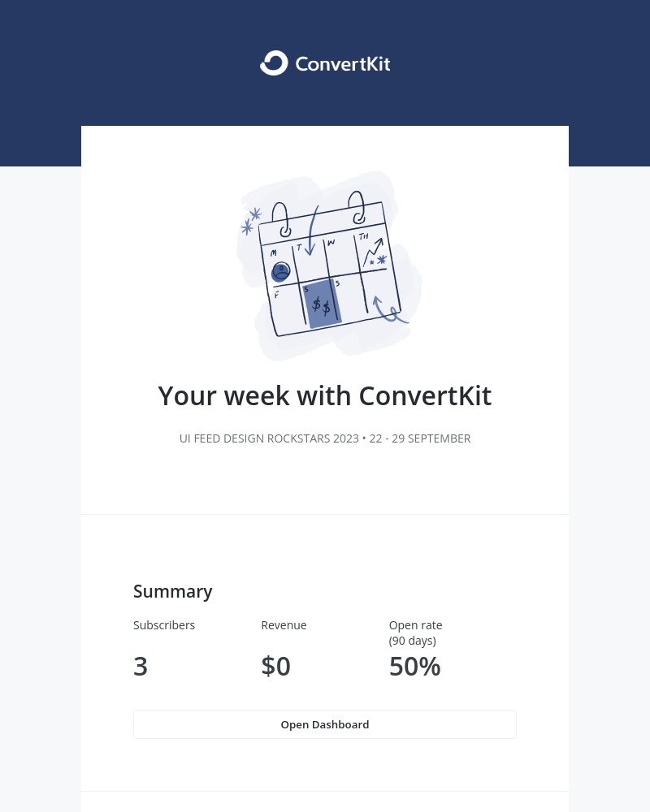Select the Subscribers column label
Image resolution: width=650 pixels, height=812 pixels.
pos(164,624)
